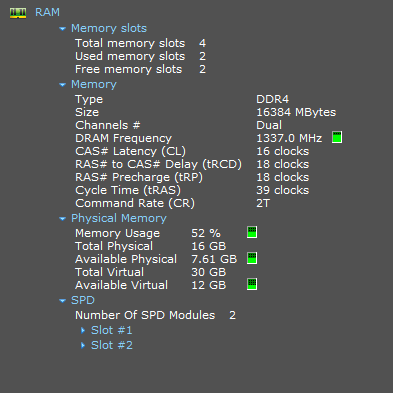Open Memory Usage graph icon
This screenshot has height=393, width=393.
pyautogui.click(x=252, y=232)
